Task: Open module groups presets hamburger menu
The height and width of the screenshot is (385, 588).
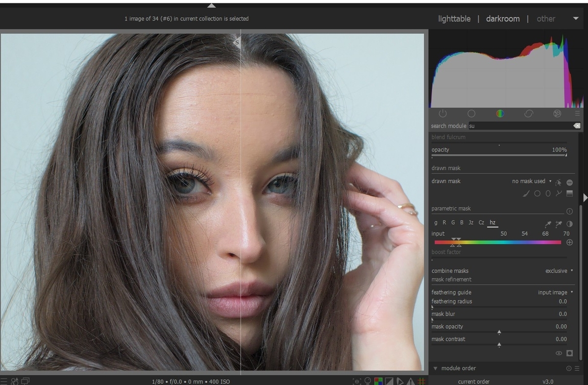Action: click(577, 114)
